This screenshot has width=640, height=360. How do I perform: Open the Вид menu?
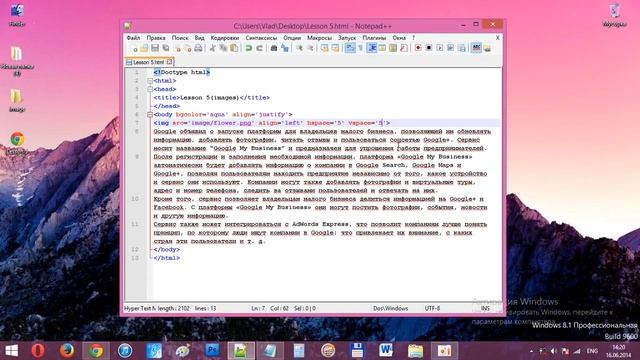pyautogui.click(x=199, y=38)
